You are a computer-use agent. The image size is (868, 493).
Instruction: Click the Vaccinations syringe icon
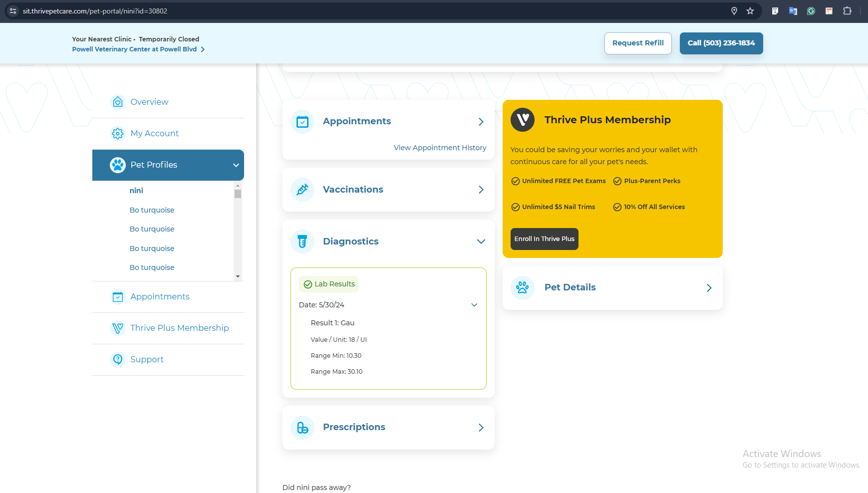coord(302,190)
